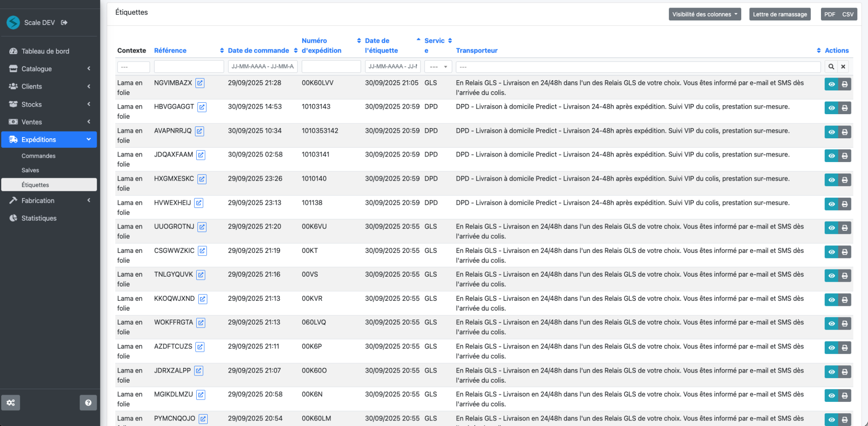Open the help question mark icon
Image resolution: width=868 pixels, height=426 pixels.
[88, 403]
